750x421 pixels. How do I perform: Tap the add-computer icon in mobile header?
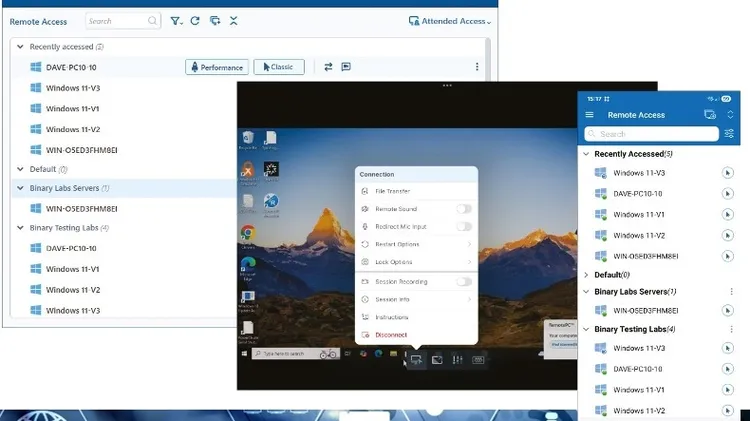[x=710, y=114]
